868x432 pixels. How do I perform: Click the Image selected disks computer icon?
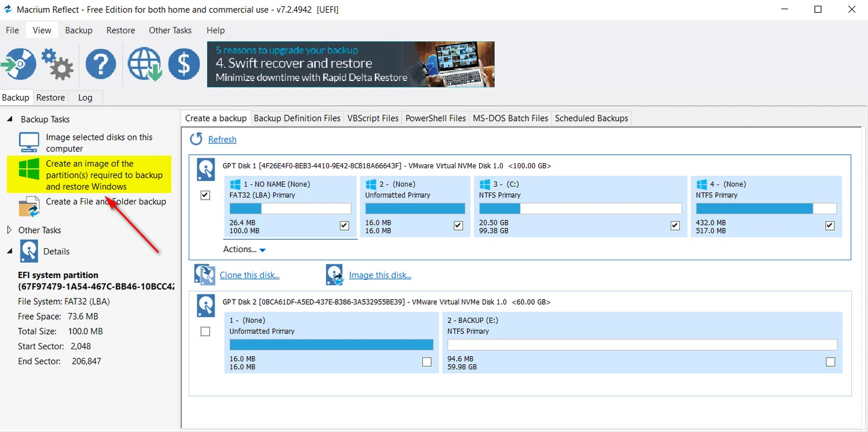point(29,142)
